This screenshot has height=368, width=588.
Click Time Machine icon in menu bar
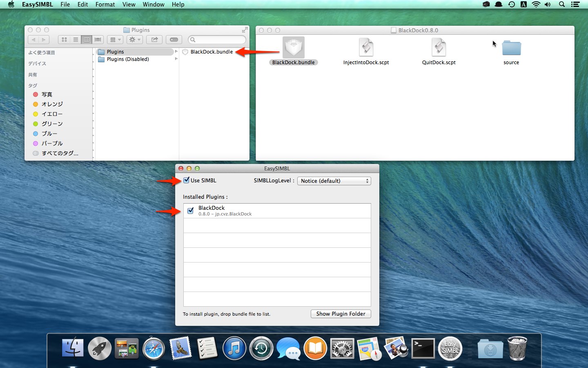pos(512,4)
